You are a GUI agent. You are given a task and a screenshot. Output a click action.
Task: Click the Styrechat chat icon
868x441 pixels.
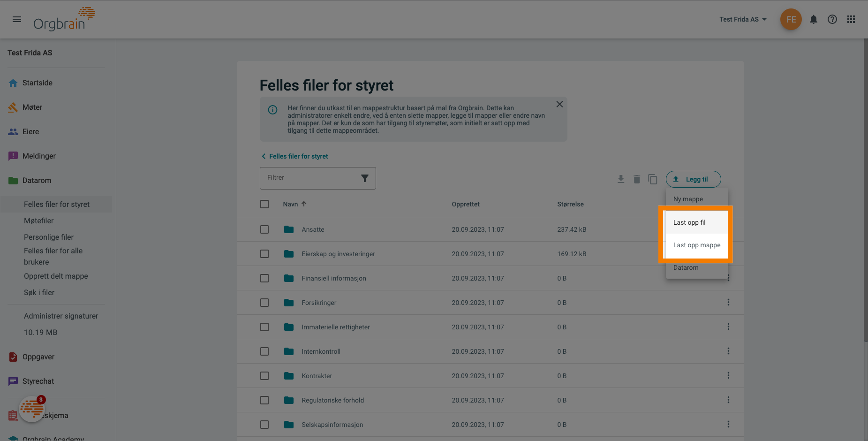pos(13,381)
